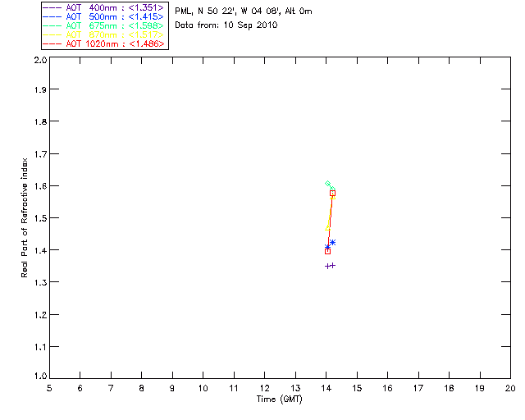Image resolution: width=525 pixels, height=420 pixels.
Task: Click x-axis tick label 8
Action: 142,388
